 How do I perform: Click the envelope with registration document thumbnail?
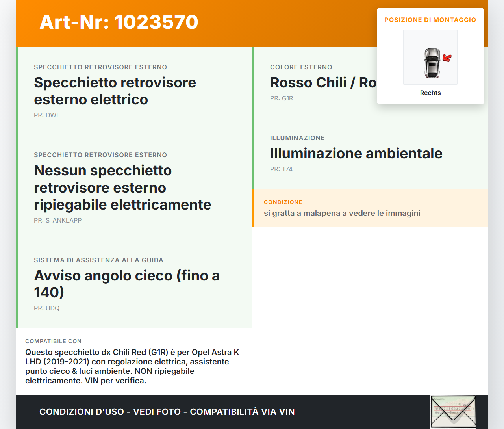453,412
